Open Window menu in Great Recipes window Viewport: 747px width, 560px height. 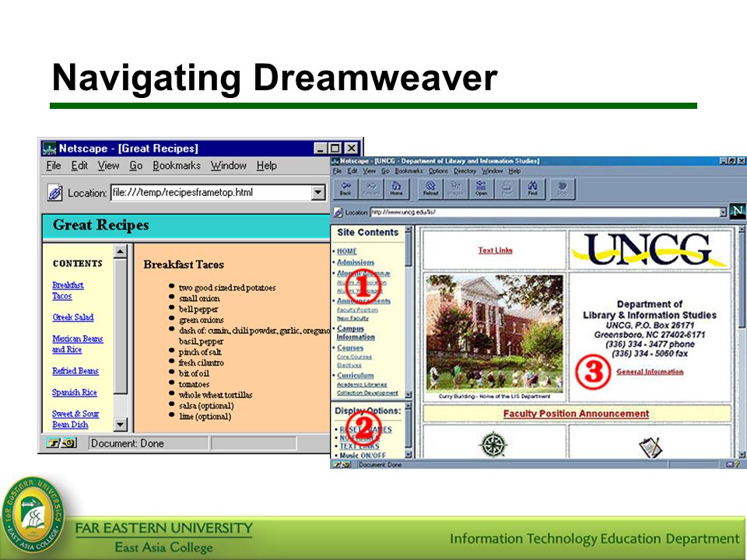tap(228, 165)
